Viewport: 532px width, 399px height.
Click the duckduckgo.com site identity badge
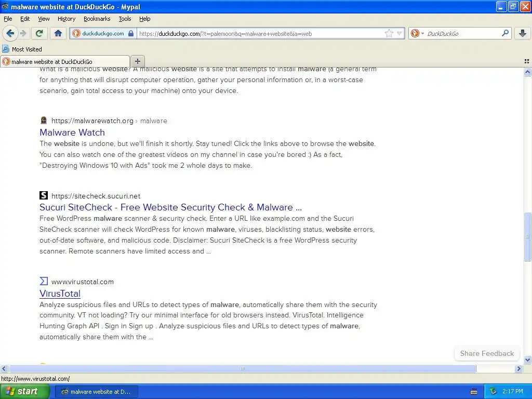click(x=103, y=33)
